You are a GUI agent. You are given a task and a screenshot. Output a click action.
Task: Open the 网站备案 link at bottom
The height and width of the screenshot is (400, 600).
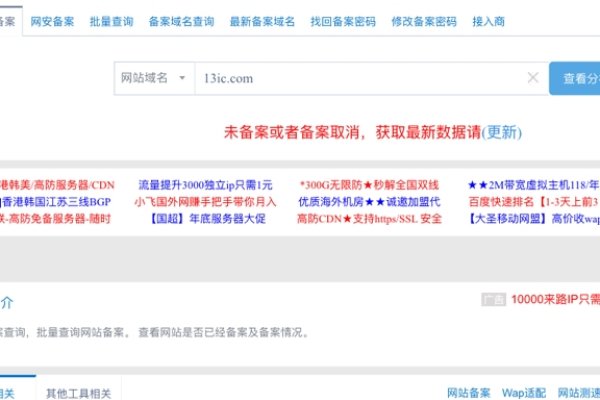[469, 393]
